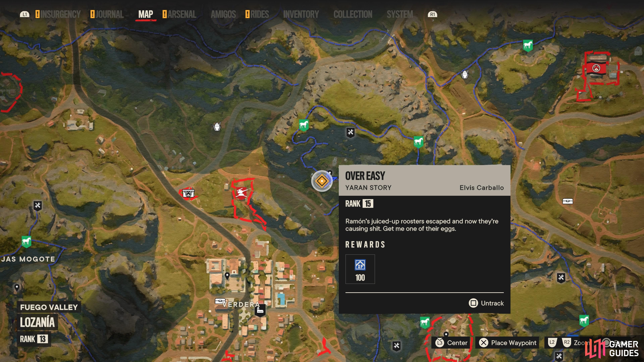644x362 pixels.
Task: Click the hideout pot icon north of town
Action: pos(217,126)
